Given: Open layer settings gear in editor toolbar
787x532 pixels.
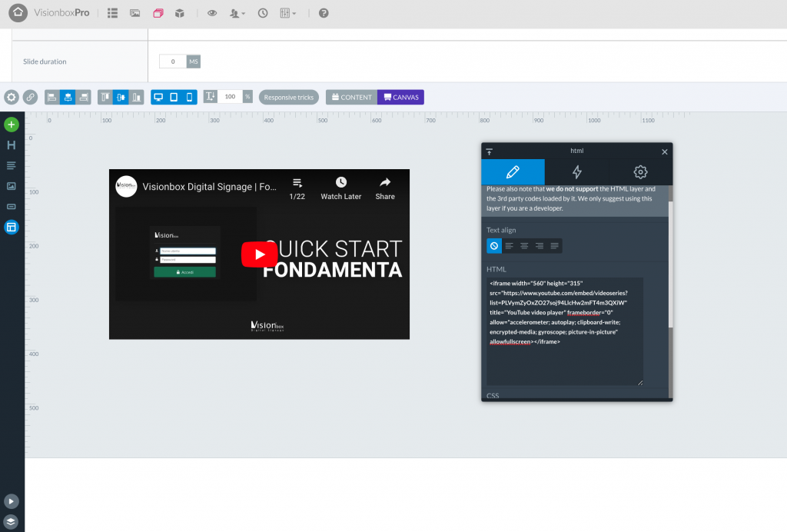Looking at the screenshot, I should pyautogui.click(x=12, y=97).
